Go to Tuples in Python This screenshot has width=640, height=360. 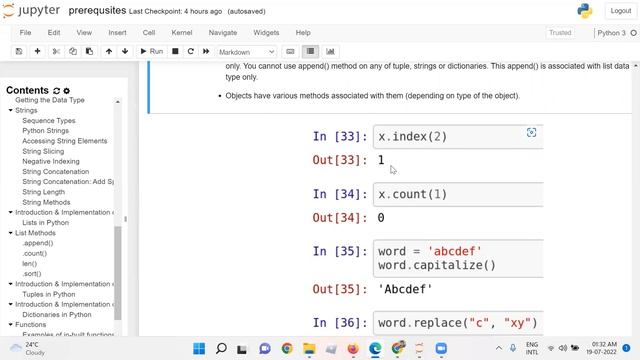pos(49,294)
